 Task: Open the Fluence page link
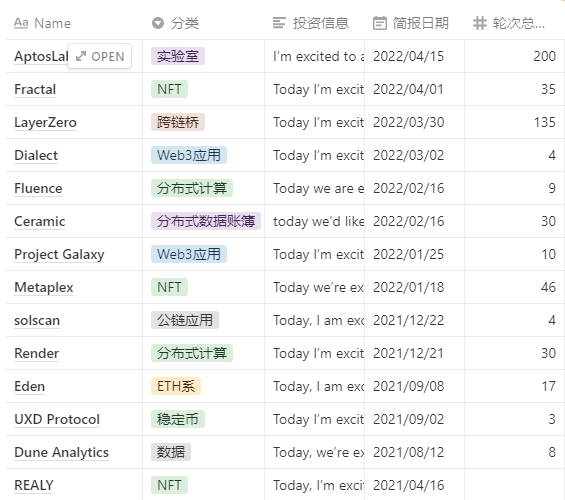pyautogui.click(x=38, y=188)
